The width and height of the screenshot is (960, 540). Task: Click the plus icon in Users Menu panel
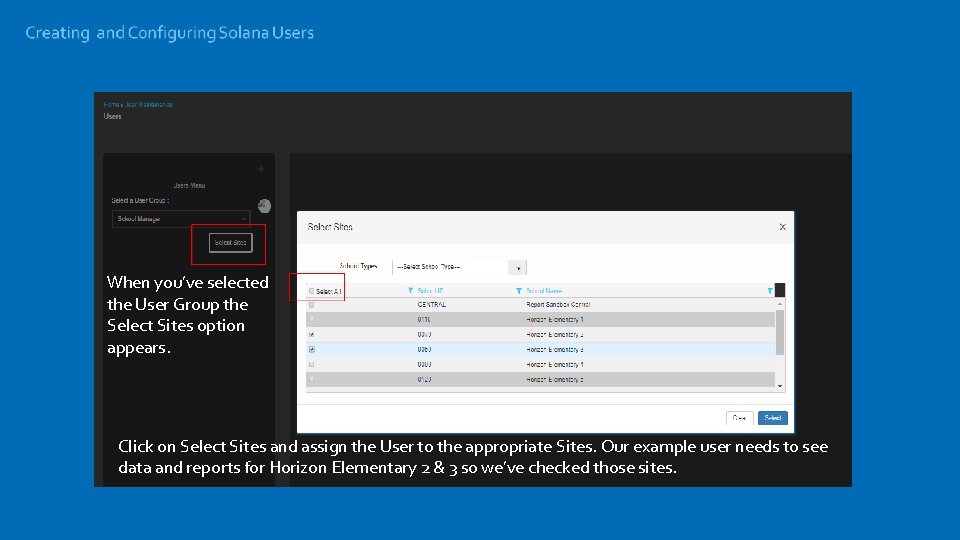tap(261, 170)
